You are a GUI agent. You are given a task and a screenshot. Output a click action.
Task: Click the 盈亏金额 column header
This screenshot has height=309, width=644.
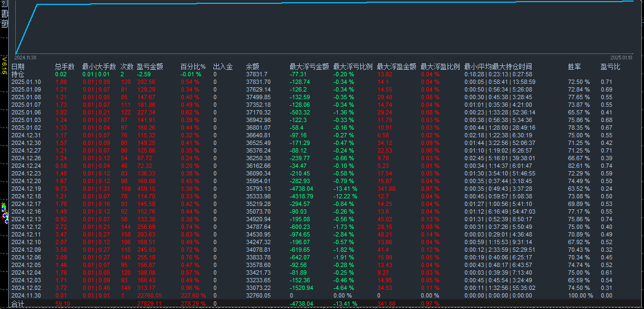click(x=150, y=67)
